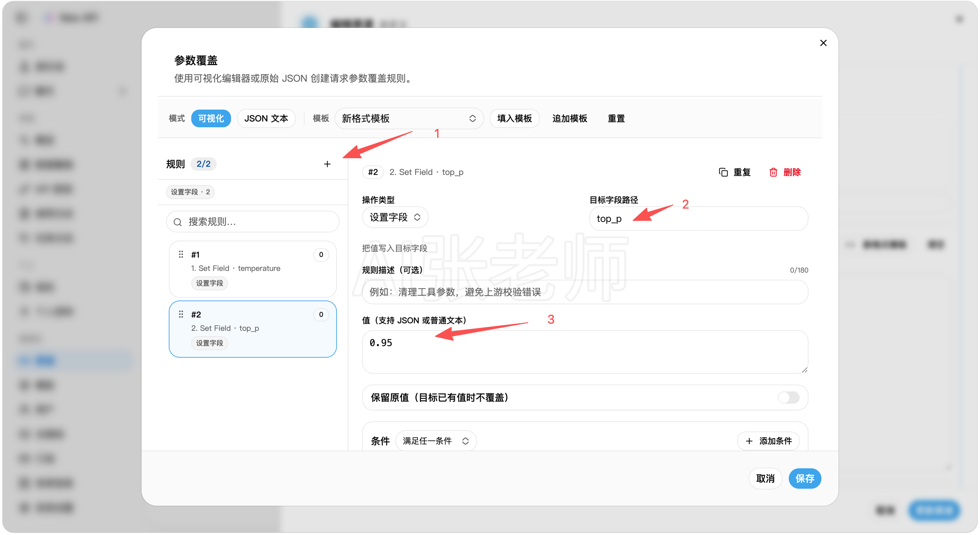Click the 2/2 rules count badge
Image resolution: width=980 pixels, height=535 pixels.
[203, 164]
